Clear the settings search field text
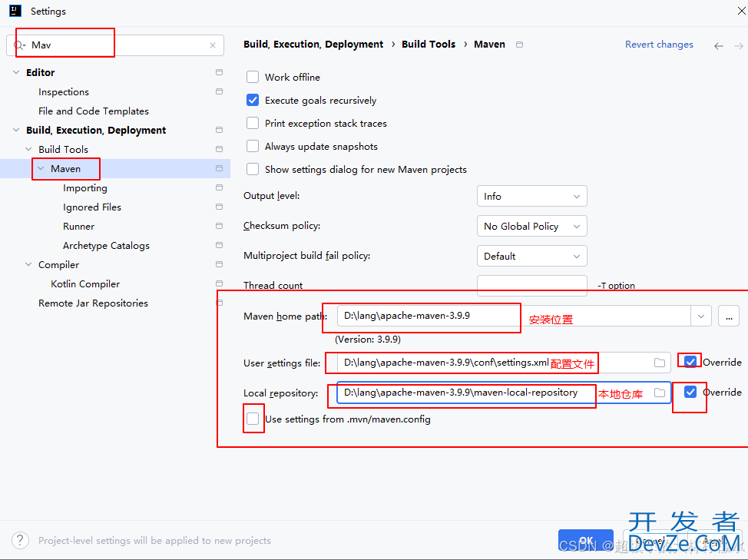Viewport: 748px width, 560px height. (213, 45)
